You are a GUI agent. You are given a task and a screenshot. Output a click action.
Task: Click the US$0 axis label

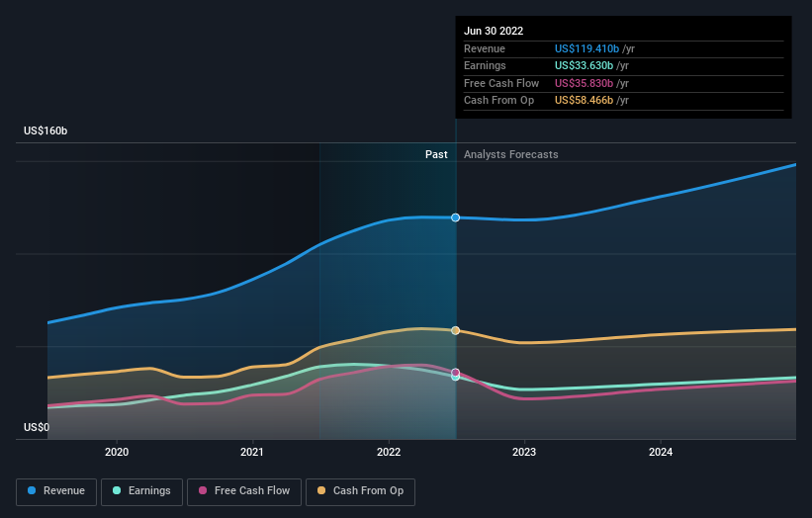[x=37, y=427]
